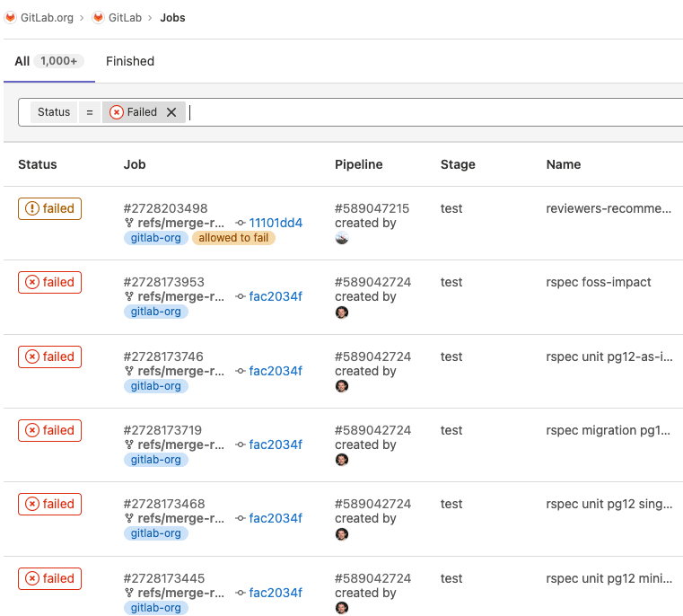Click the GitLab.org fox logo in breadcrumb
This screenshot has width=683, height=616.
(10, 17)
